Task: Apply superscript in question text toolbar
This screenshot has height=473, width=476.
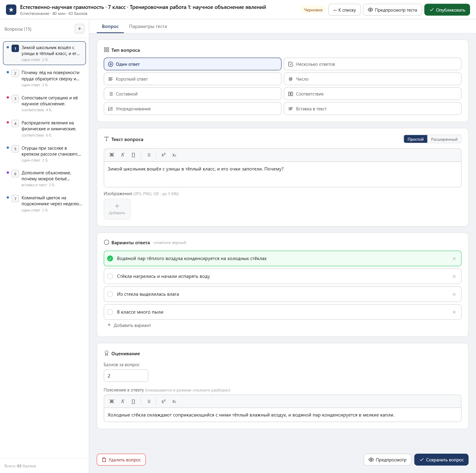Action: pos(163,155)
